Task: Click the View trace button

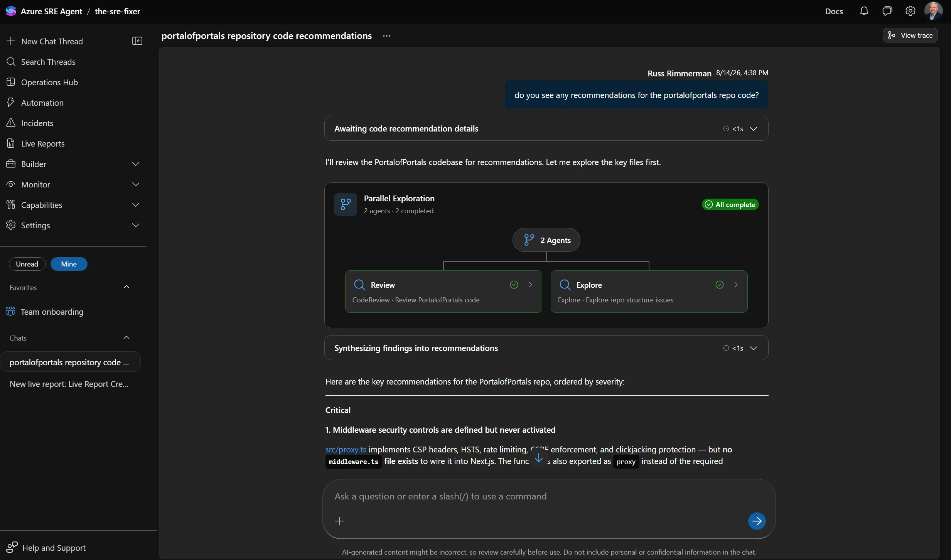Action: click(910, 35)
